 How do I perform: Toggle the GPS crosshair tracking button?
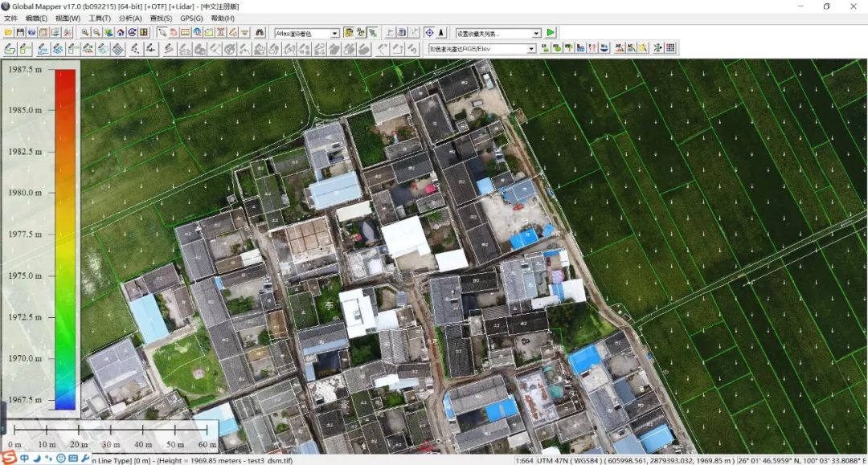click(429, 33)
